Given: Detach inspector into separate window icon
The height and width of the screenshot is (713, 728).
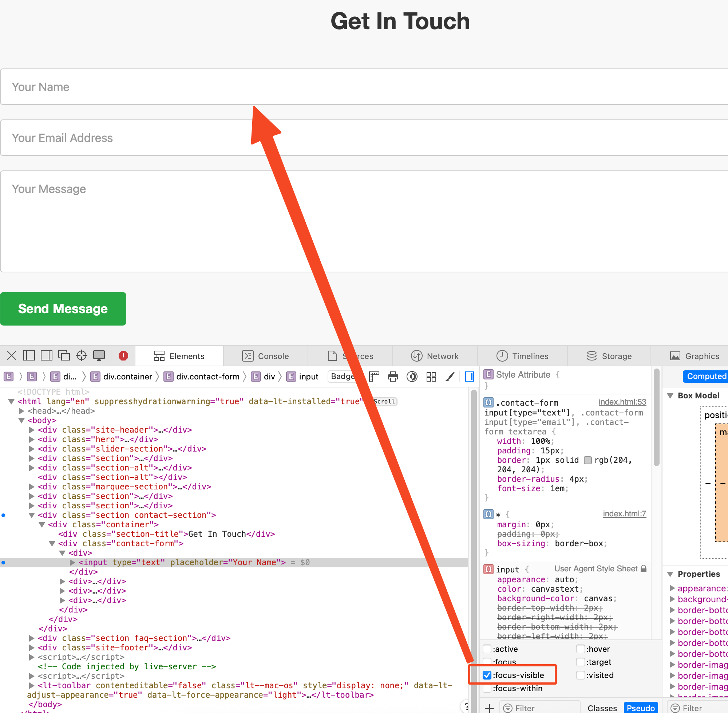Looking at the screenshot, I should pos(64,355).
